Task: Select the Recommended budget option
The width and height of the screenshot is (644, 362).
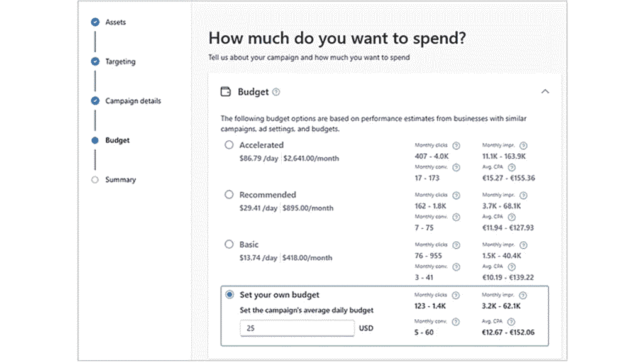Action: 229,194
